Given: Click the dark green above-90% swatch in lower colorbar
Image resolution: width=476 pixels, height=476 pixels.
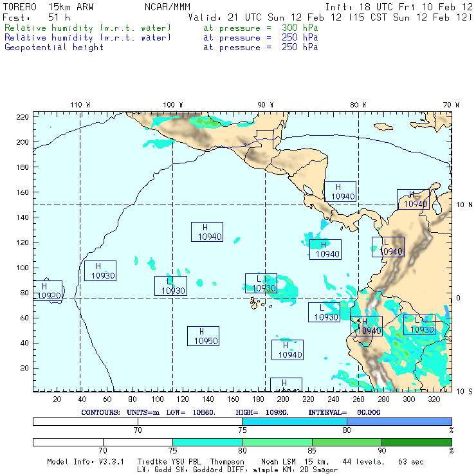Looking at the screenshot, I should tap(417, 442).
